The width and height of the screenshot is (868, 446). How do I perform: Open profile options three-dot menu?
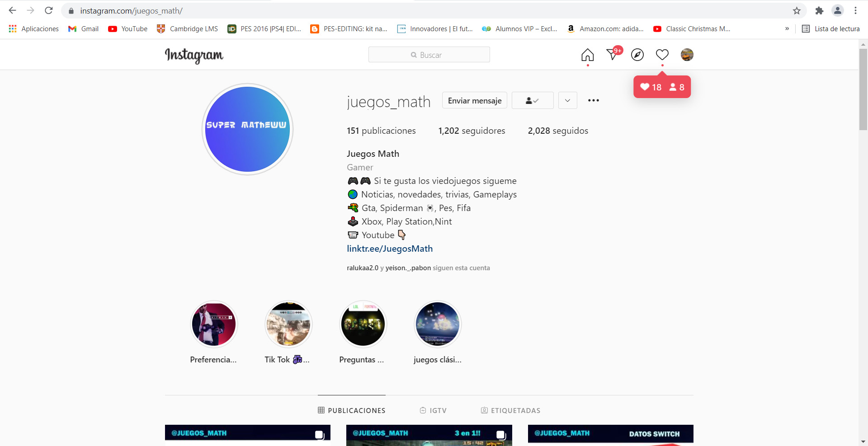tap(594, 100)
